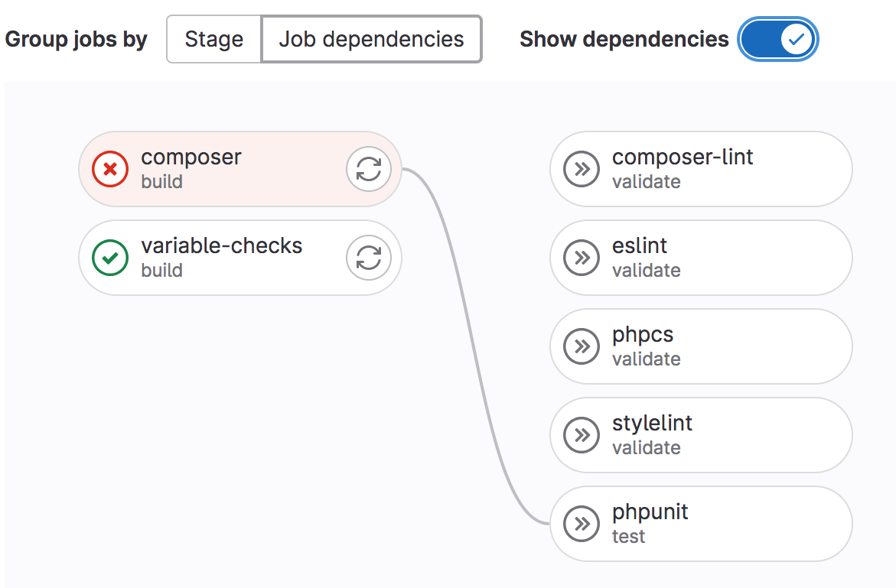The width and height of the screenshot is (896, 588).
Task: Open the composer job name link
Action: (191, 158)
